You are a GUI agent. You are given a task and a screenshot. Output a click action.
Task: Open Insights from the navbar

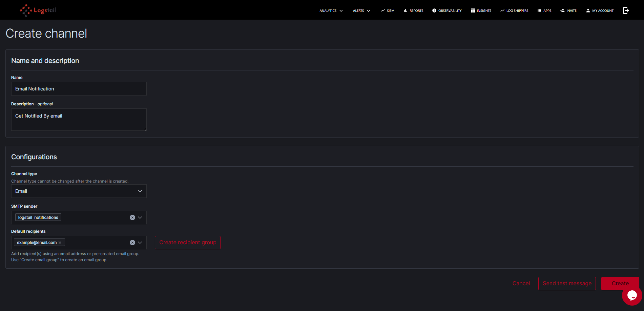point(481,11)
